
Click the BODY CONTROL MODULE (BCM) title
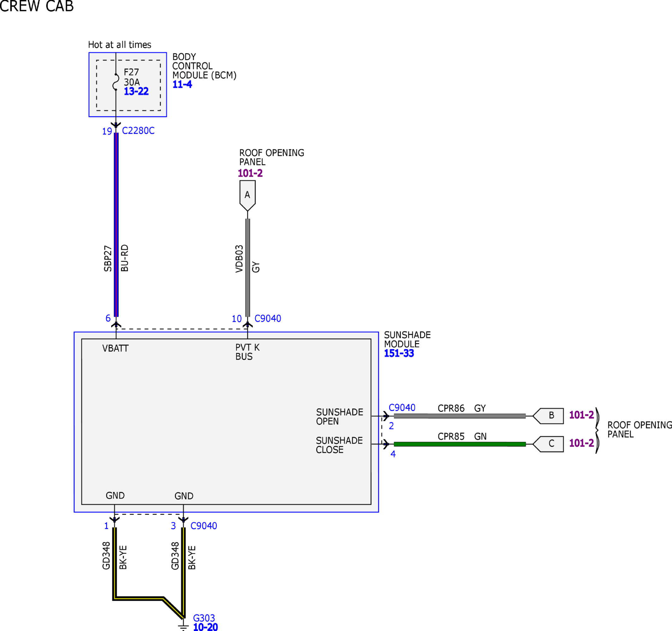click(x=204, y=66)
